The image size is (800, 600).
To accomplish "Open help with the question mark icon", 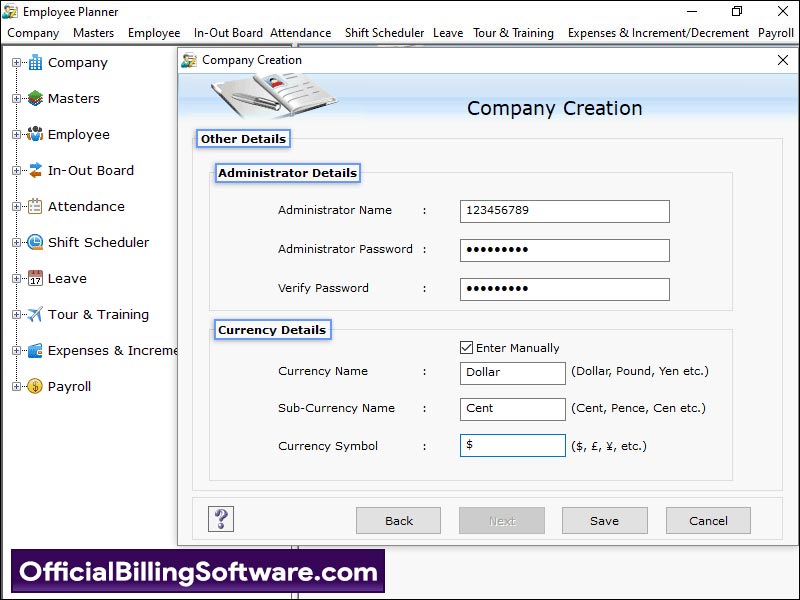I will click(221, 519).
